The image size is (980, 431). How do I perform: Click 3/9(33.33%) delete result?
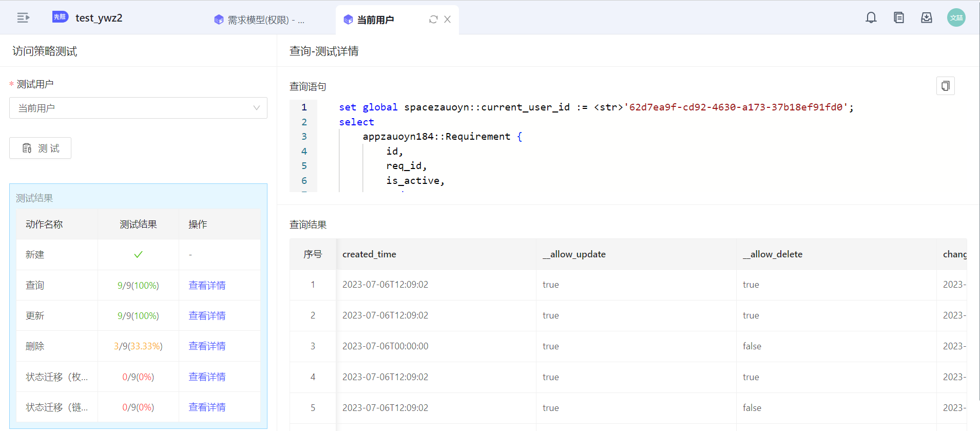[x=138, y=346]
